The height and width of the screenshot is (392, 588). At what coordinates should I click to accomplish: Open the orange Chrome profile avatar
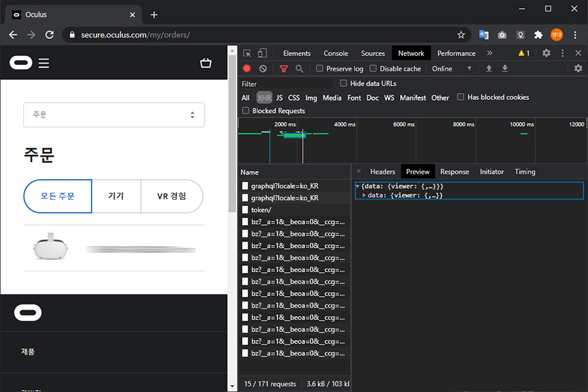(557, 35)
